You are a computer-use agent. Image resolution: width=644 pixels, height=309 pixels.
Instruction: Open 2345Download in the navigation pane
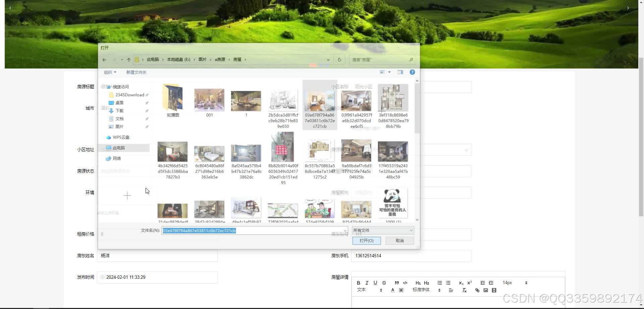130,95
